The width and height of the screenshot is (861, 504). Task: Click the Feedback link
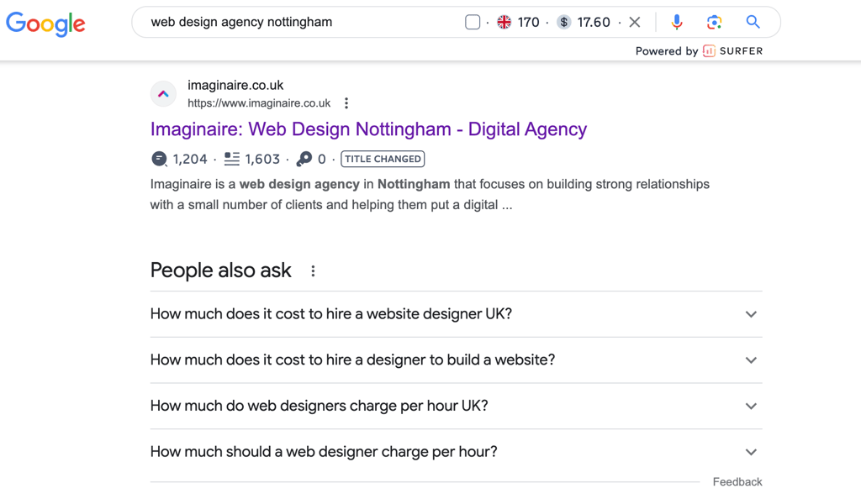pyautogui.click(x=737, y=481)
